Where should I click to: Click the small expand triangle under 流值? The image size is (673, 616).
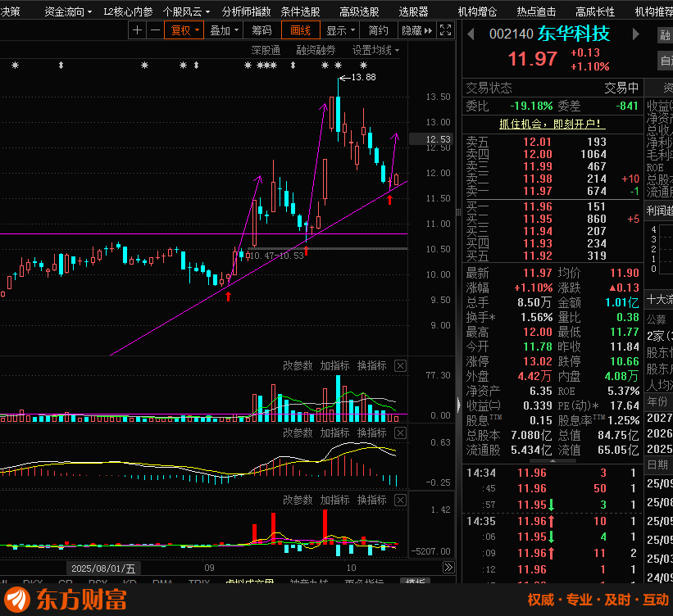tap(552, 460)
